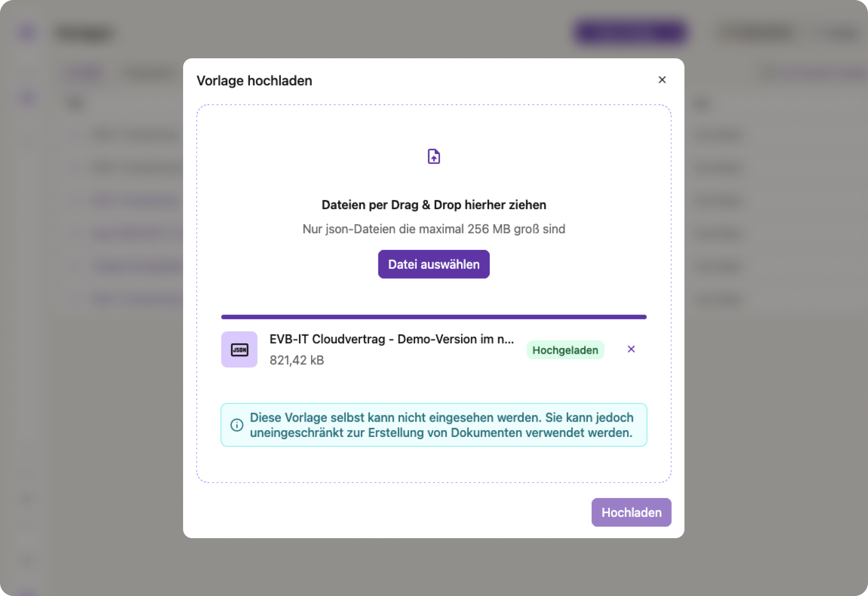Viewport: 868px width, 596px height.
Task: Click the JSON file type icon
Action: pyautogui.click(x=239, y=349)
